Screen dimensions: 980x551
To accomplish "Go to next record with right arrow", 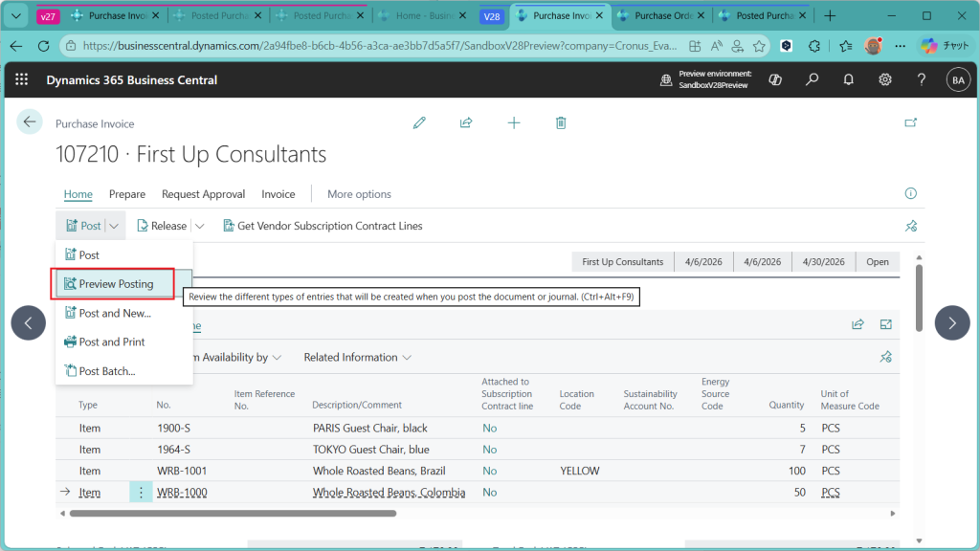I will click(951, 323).
